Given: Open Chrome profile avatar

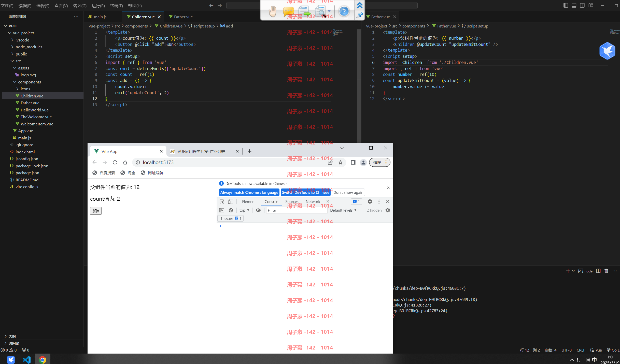Looking at the screenshot, I should tap(363, 163).
